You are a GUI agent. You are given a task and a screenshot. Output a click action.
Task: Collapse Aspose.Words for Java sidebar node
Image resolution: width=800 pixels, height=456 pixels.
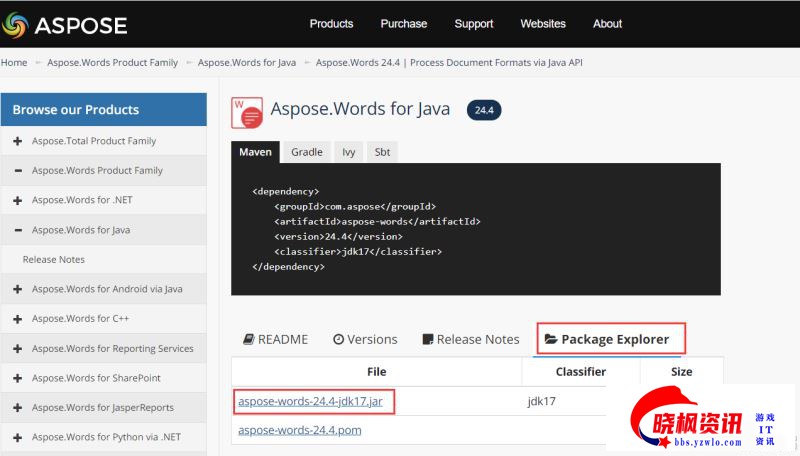pos(18,230)
